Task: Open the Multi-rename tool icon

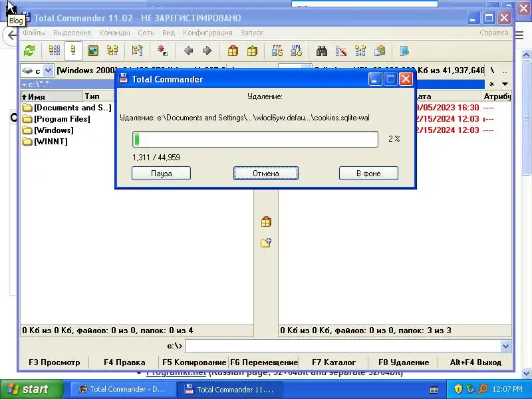Action: (341, 51)
